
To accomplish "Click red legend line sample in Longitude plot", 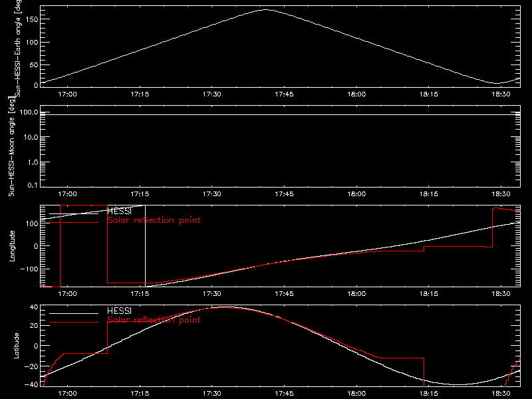I will point(74,222).
